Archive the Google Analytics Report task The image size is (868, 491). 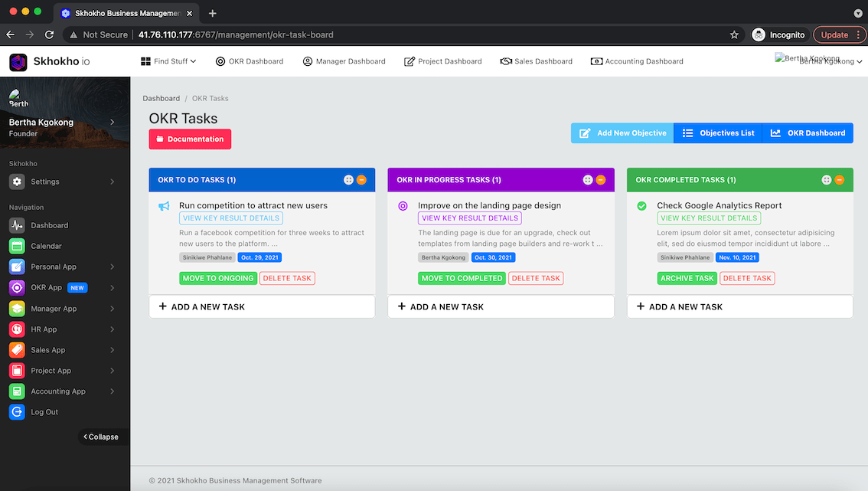[687, 278]
